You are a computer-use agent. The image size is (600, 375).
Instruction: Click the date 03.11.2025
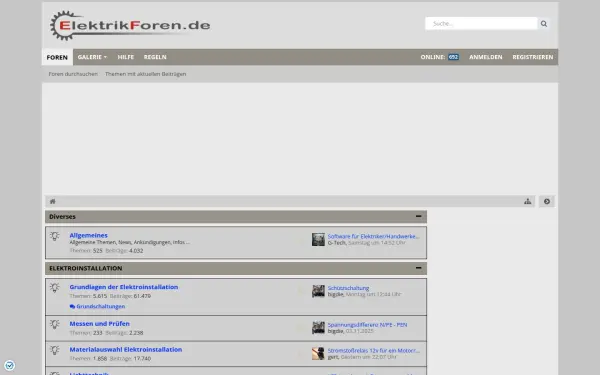pos(359,331)
